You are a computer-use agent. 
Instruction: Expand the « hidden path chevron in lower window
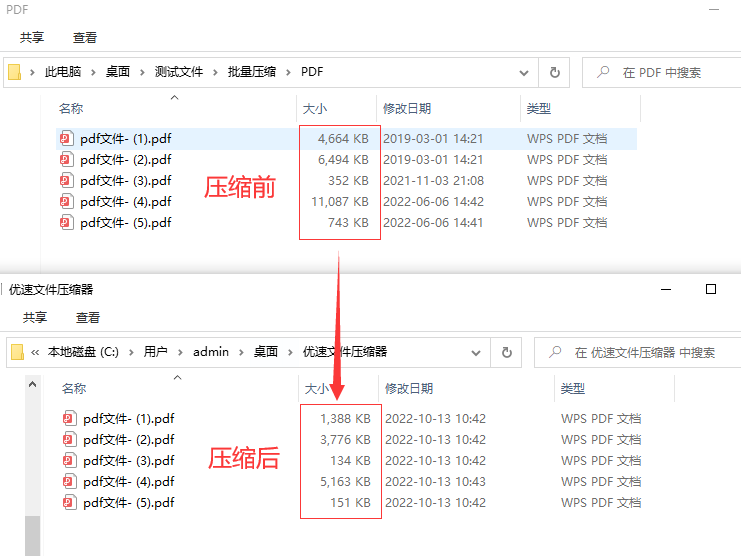click(35, 352)
